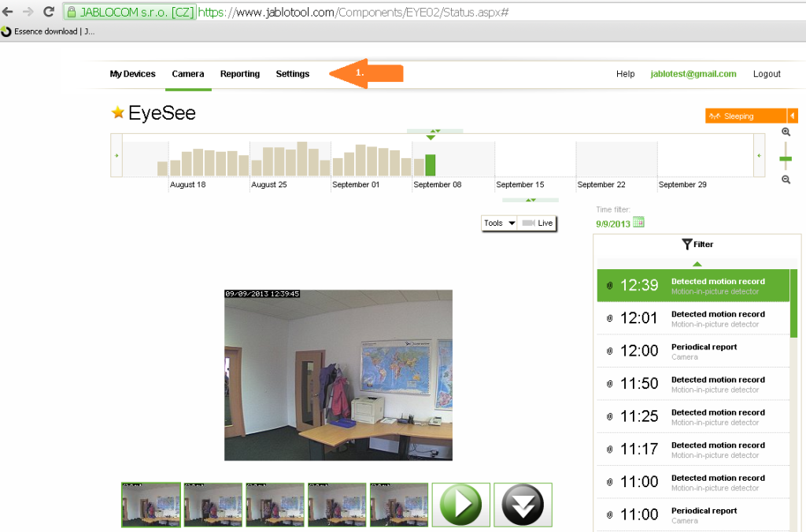Open the jablotest@gmail.com account link
This screenshot has height=532, width=806.
pyautogui.click(x=693, y=74)
